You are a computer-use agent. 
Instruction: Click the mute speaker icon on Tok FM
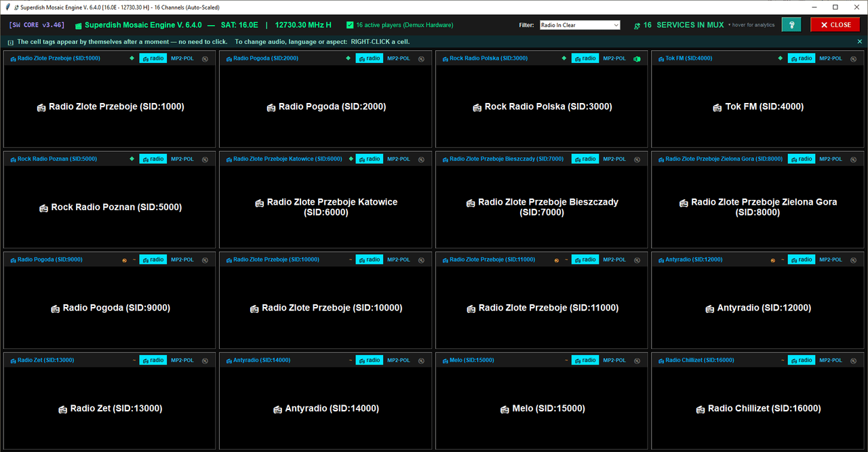point(853,58)
